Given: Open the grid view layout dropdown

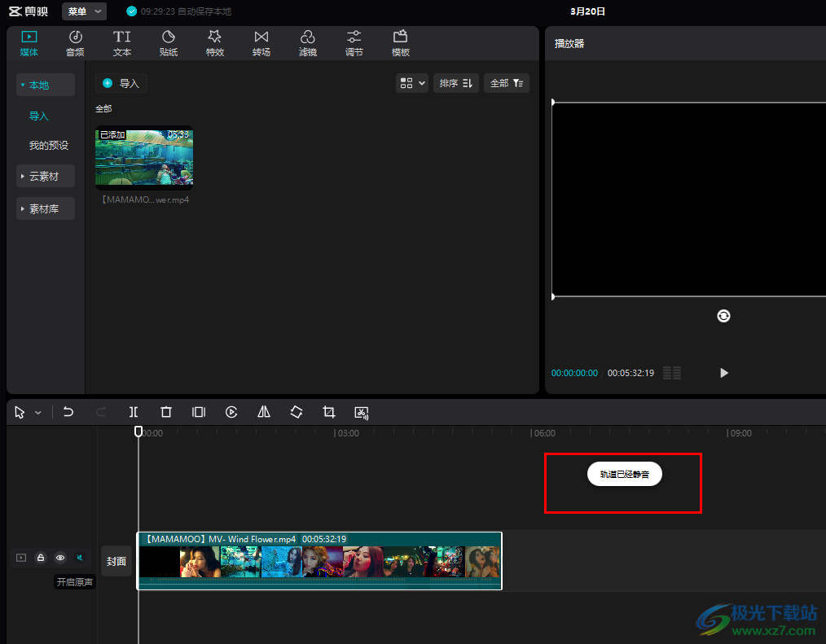Looking at the screenshot, I should coord(412,83).
